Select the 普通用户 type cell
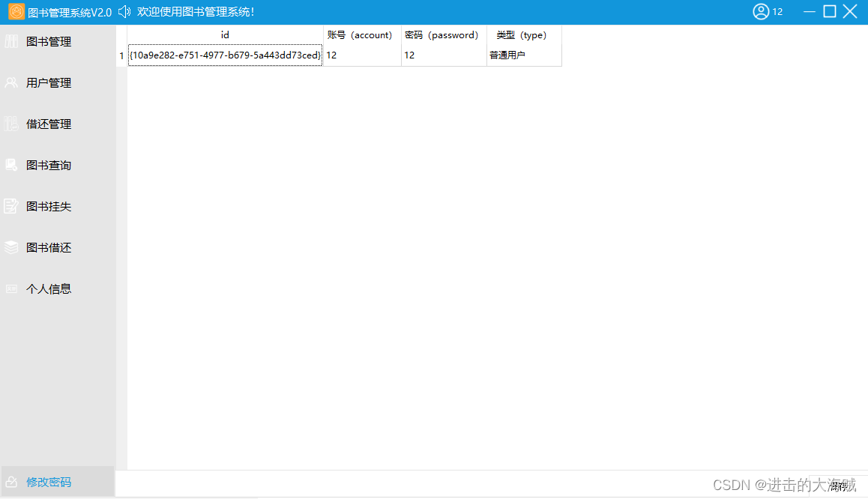Screen dimensions: 868x499 click(x=524, y=55)
